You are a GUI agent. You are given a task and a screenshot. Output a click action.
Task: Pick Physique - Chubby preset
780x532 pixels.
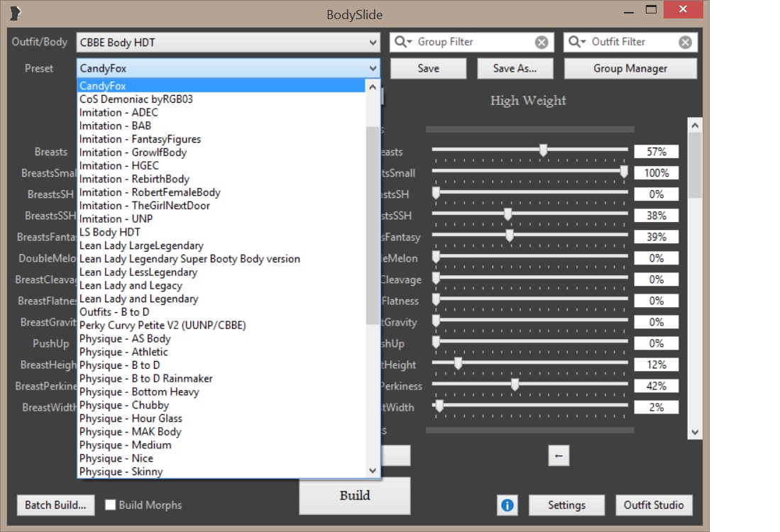tap(221, 405)
